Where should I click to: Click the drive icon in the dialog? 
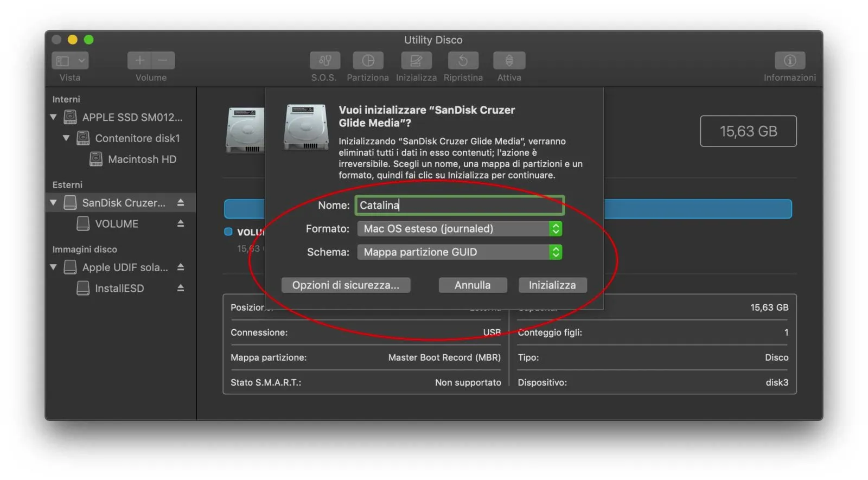click(306, 127)
